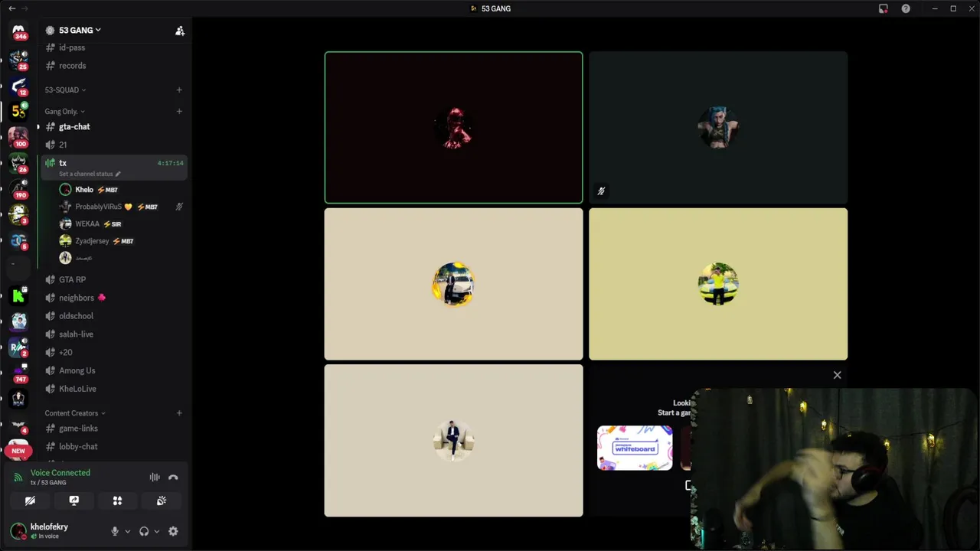
Task: Edit channel status pencil icon
Action: tap(118, 174)
